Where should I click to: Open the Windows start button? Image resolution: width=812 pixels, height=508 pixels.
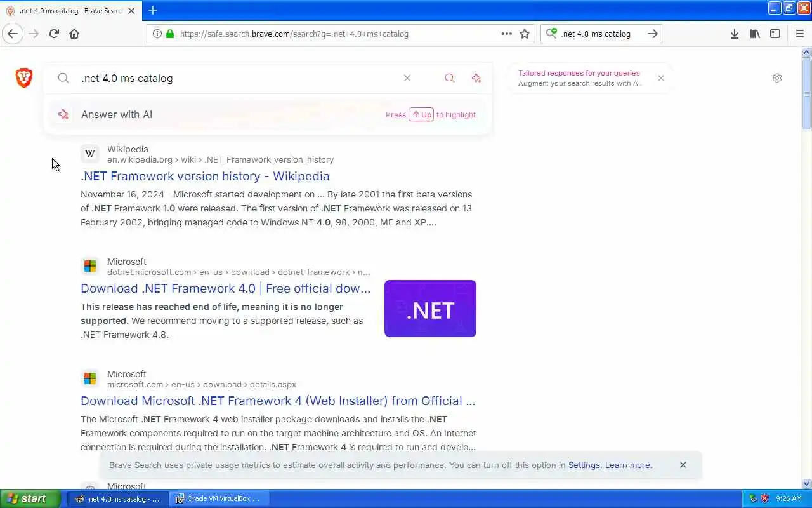coord(30,498)
